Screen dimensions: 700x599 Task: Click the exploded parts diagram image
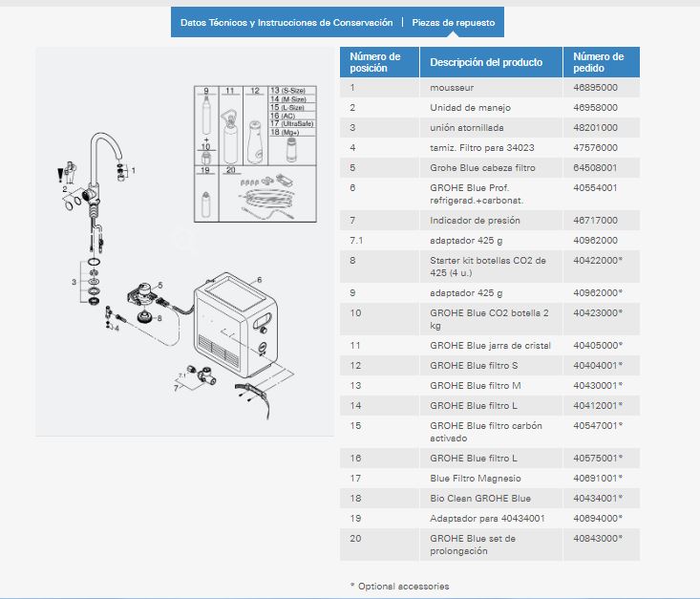click(184, 241)
